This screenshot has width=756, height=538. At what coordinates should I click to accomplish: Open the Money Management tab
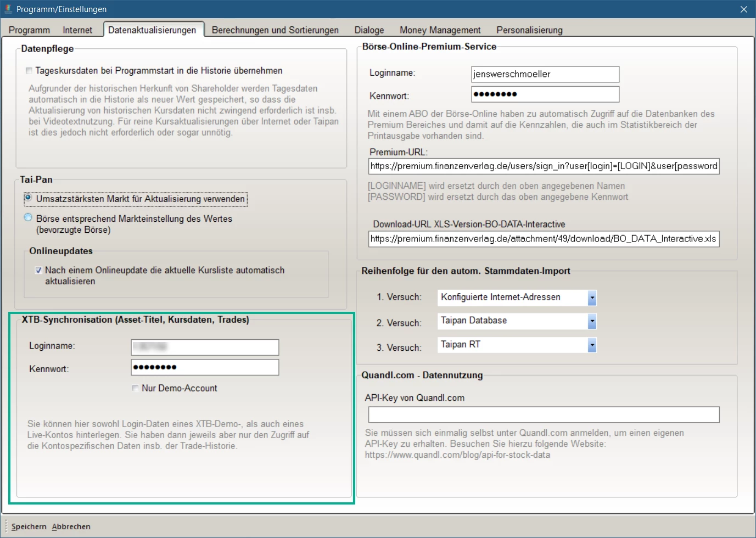[x=440, y=30]
